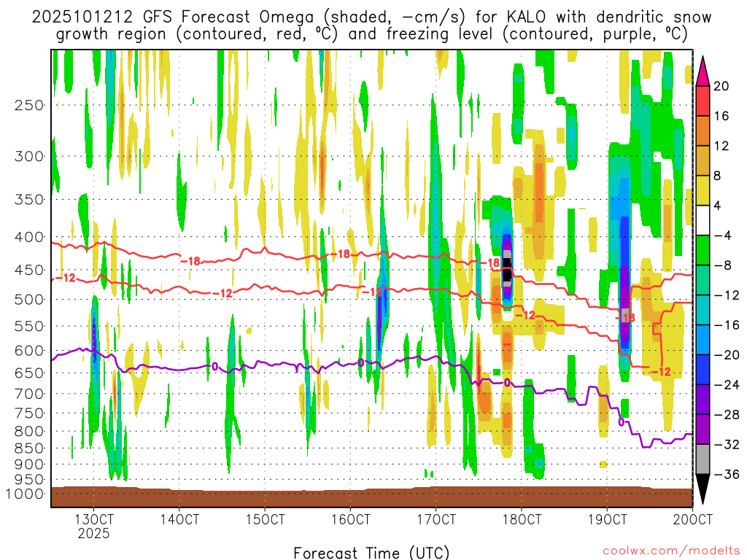Click the 600 pressure level label
This screenshot has height=560, width=747.
pos(29,351)
